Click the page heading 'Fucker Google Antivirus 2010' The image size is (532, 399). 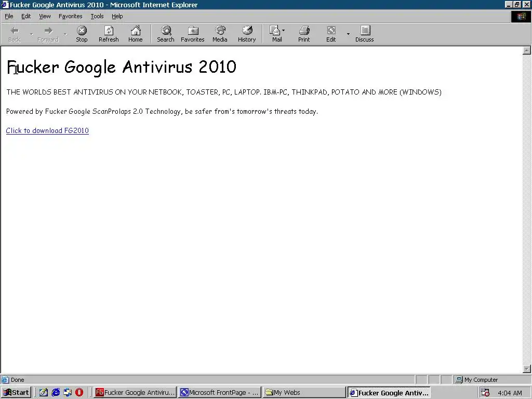pyautogui.click(x=122, y=67)
